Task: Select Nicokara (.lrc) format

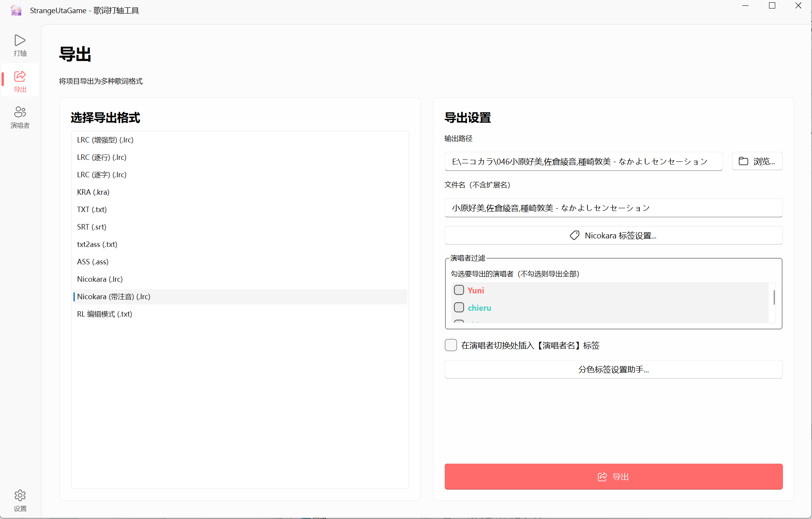Action: point(240,279)
